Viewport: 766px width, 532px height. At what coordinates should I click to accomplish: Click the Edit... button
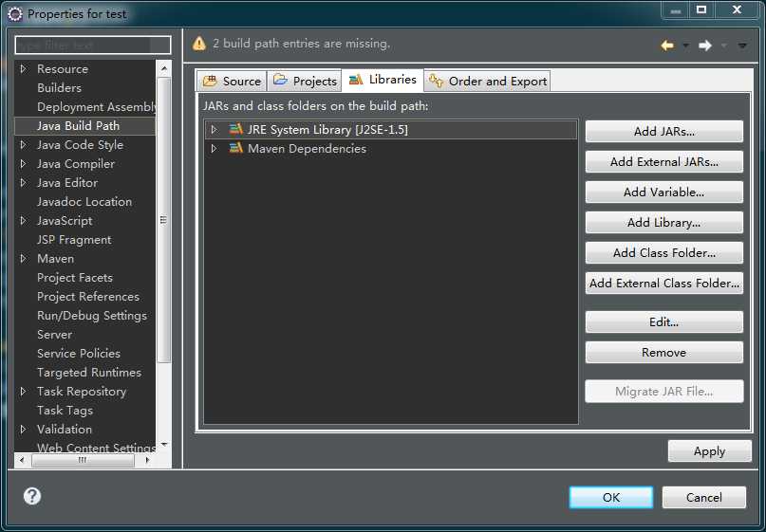coord(663,321)
